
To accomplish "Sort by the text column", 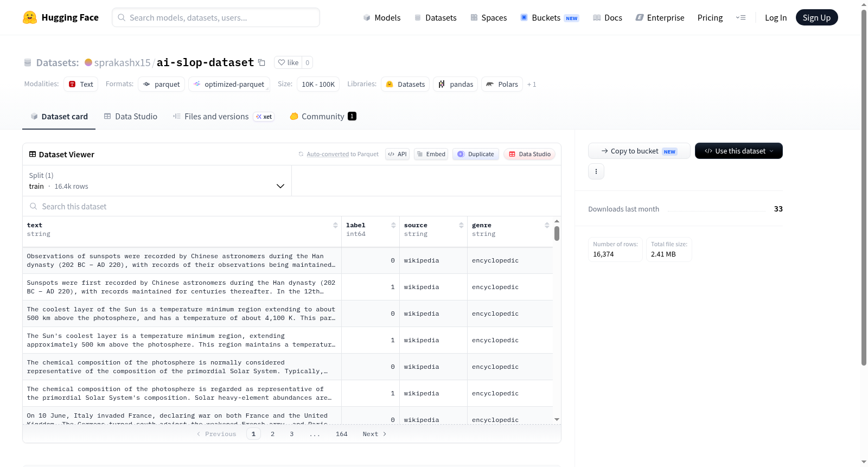I will [335, 225].
